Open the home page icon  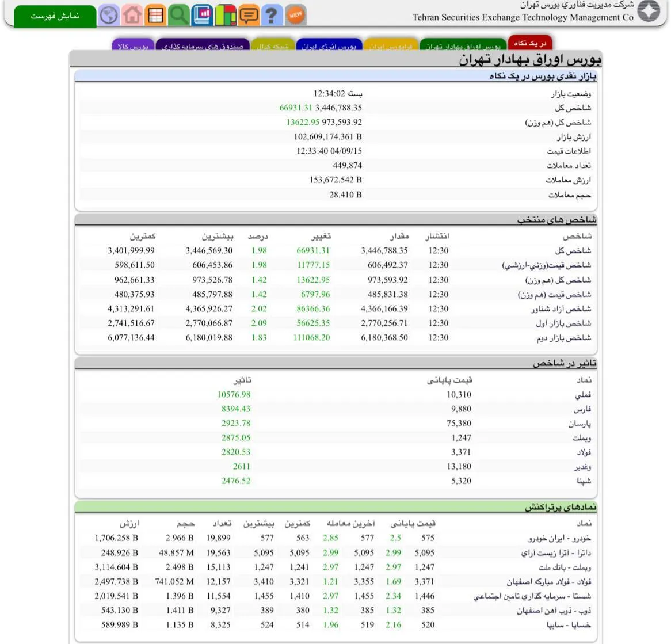(132, 16)
